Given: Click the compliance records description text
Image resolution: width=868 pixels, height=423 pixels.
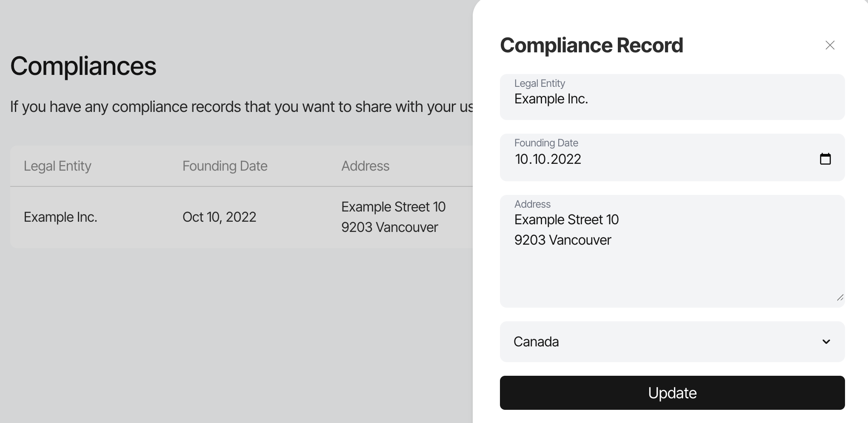Looking at the screenshot, I should [x=241, y=107].
